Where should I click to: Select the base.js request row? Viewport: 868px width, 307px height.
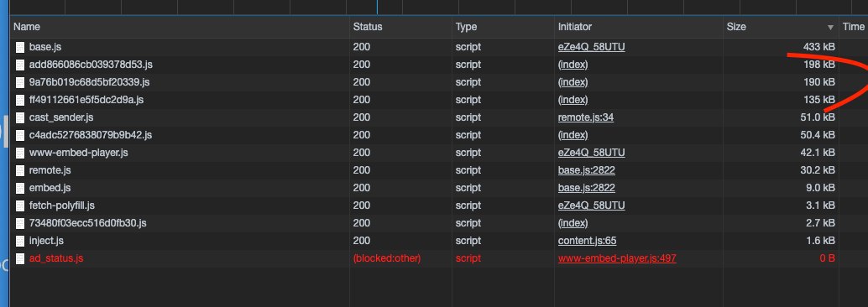[x=439, y=47]
